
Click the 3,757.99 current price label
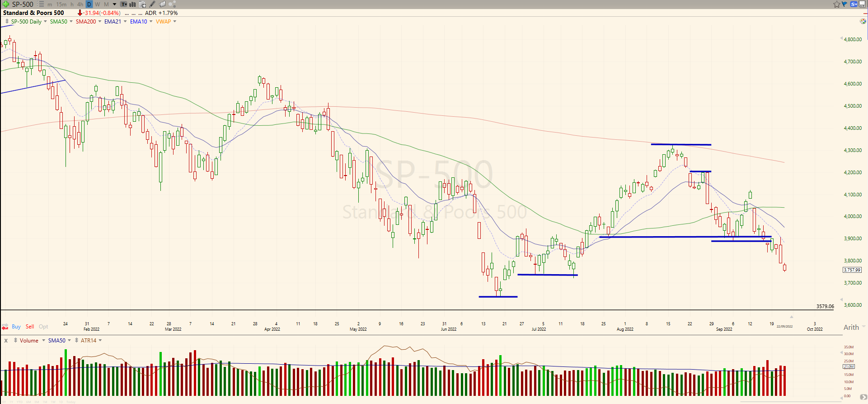pos(852,270)
